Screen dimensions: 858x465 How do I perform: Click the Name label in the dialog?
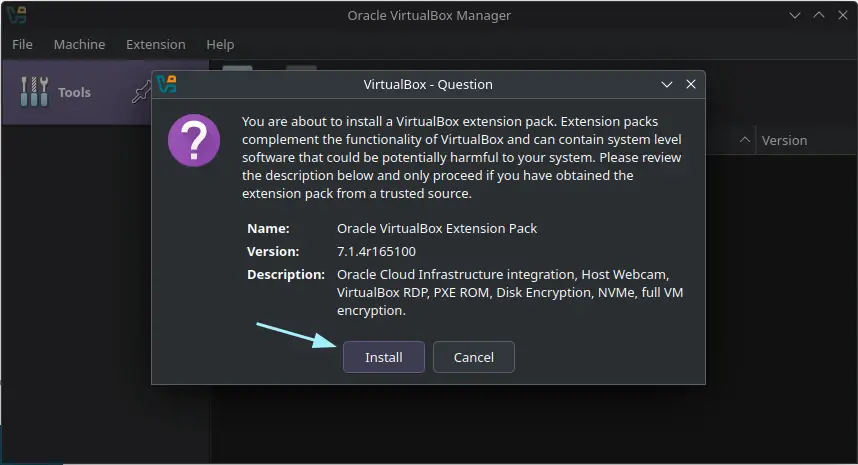[x=268, y=228]
